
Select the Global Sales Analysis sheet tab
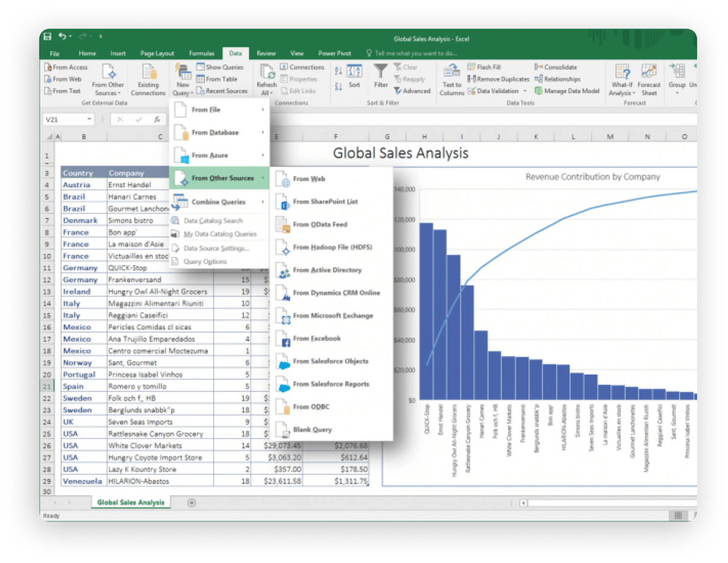130,502
